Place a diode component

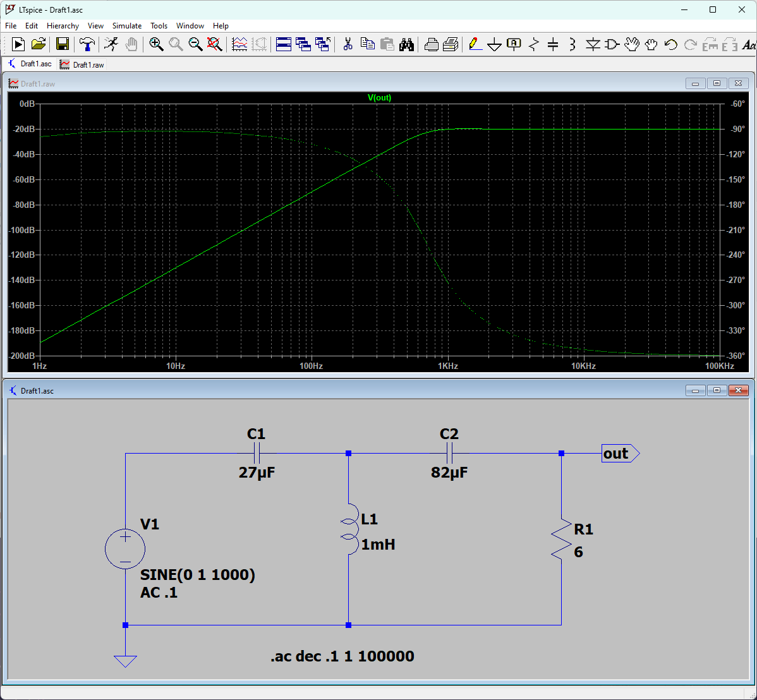pyautogui.click(x=592, y=44)
